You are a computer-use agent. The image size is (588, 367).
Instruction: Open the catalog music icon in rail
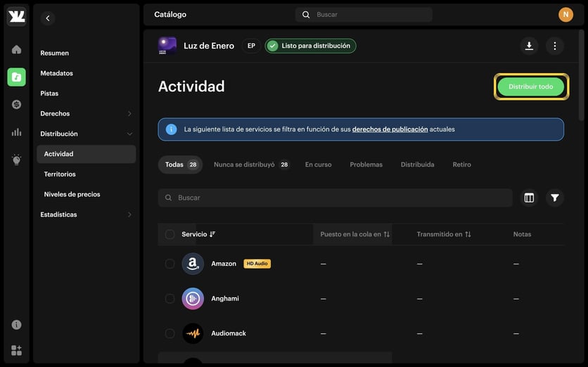(16, 77)
